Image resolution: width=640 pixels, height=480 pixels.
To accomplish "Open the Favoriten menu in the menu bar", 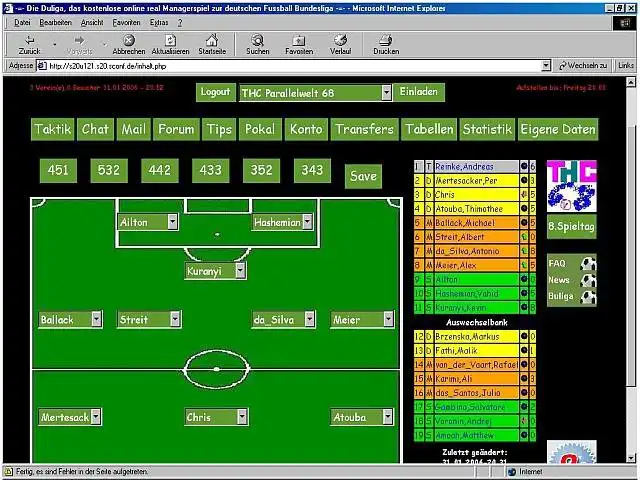I will (126, 23).
